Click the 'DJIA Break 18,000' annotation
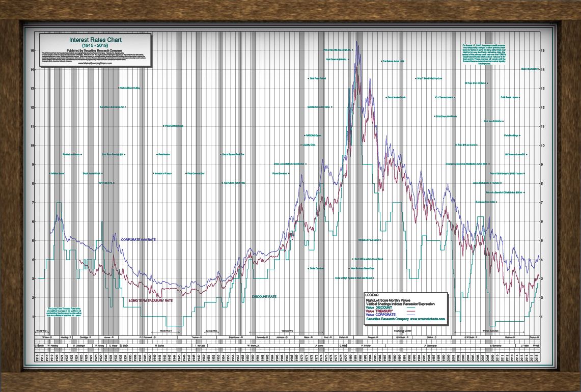 coord(511,97)
